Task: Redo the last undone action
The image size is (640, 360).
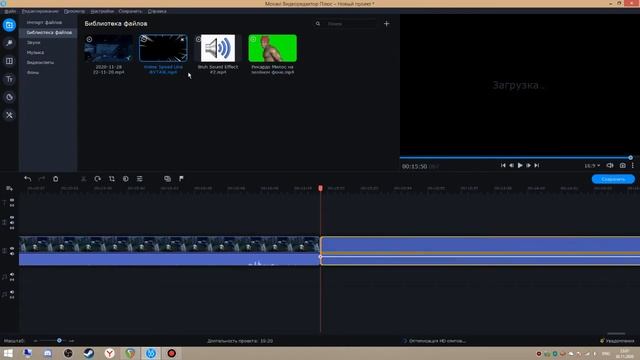Action: click(x=42, y=179)
